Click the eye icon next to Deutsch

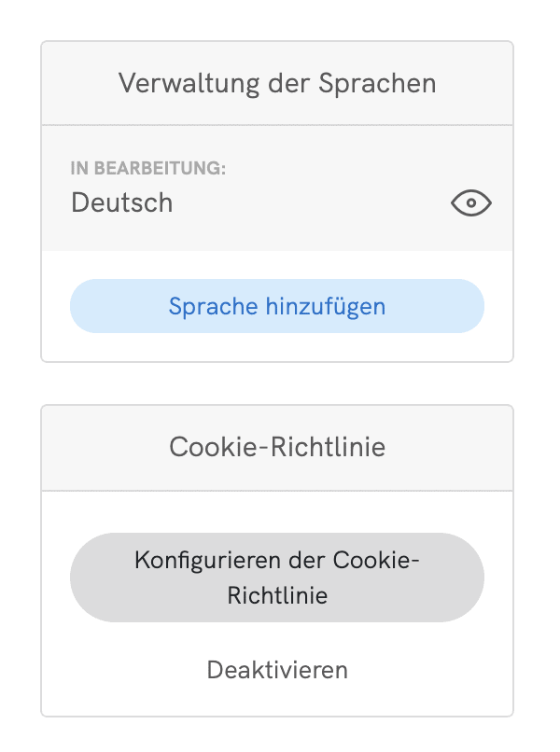pyautogui.click(x=470, y=202)
